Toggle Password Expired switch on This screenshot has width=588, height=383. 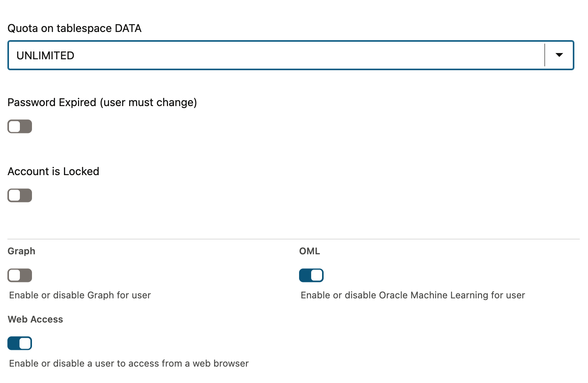20,126
